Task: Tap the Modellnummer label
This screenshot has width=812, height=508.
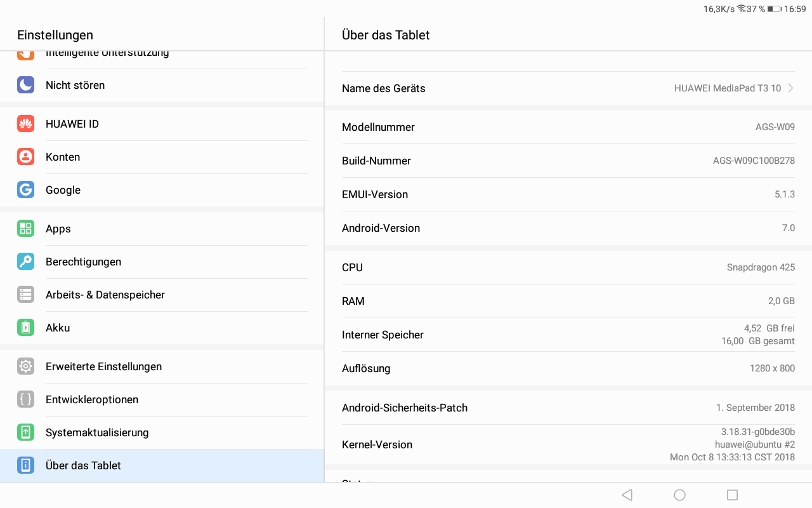Action: pos(378,127)
